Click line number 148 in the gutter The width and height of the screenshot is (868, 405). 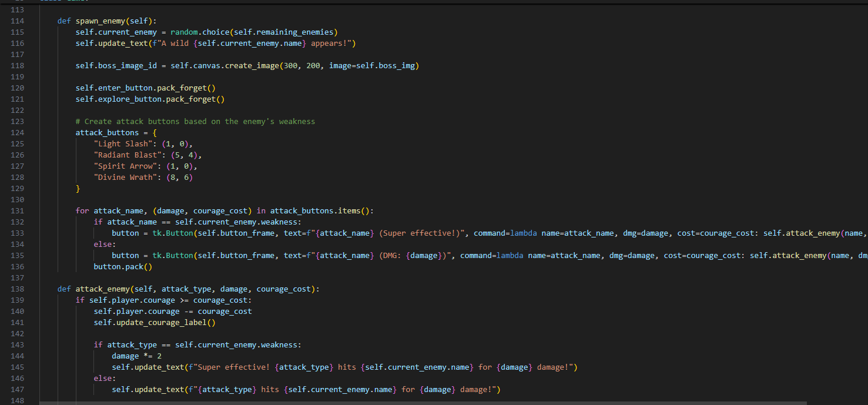[x=18, y=400]
